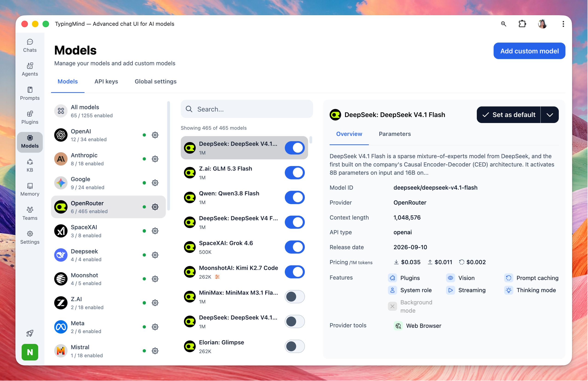
Task: Open OpenAI provider gear settings
Action: (155, 135)
